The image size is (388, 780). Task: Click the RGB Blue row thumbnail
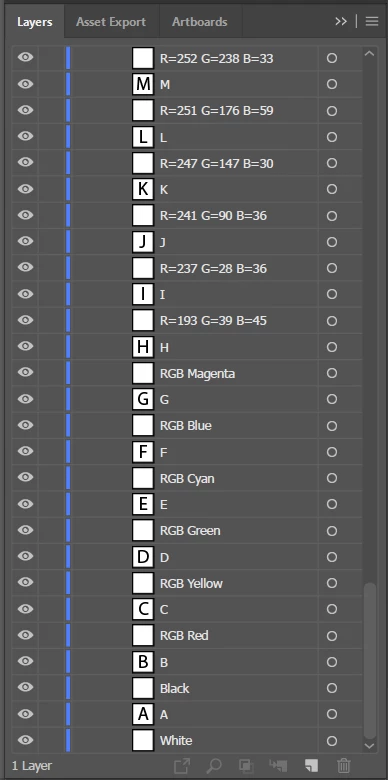pyautogui.click(x=143, y=426)
